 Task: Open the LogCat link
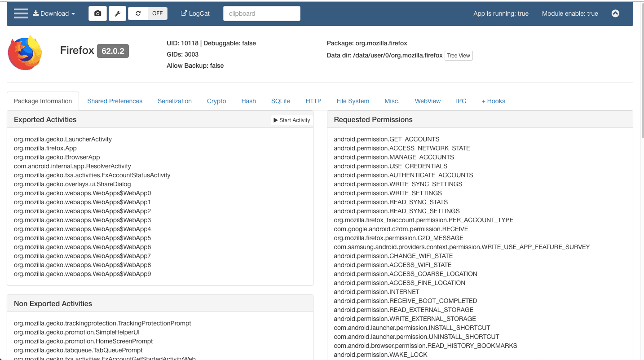pyautogui.click(x=195, y=13)
